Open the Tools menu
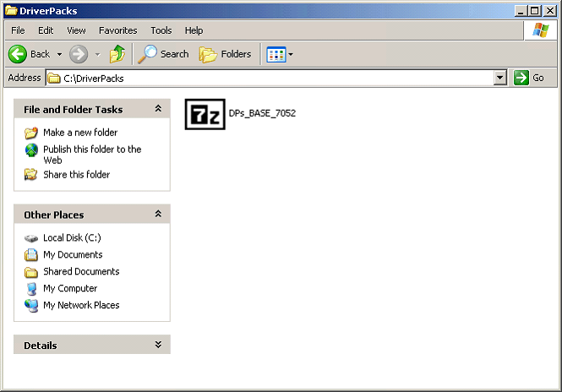This screenshot has height=392, width=562. 161,30
